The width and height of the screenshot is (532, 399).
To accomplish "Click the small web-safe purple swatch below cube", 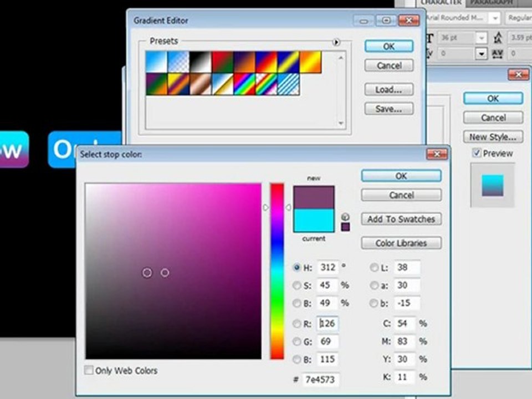I will click(345, 227).
